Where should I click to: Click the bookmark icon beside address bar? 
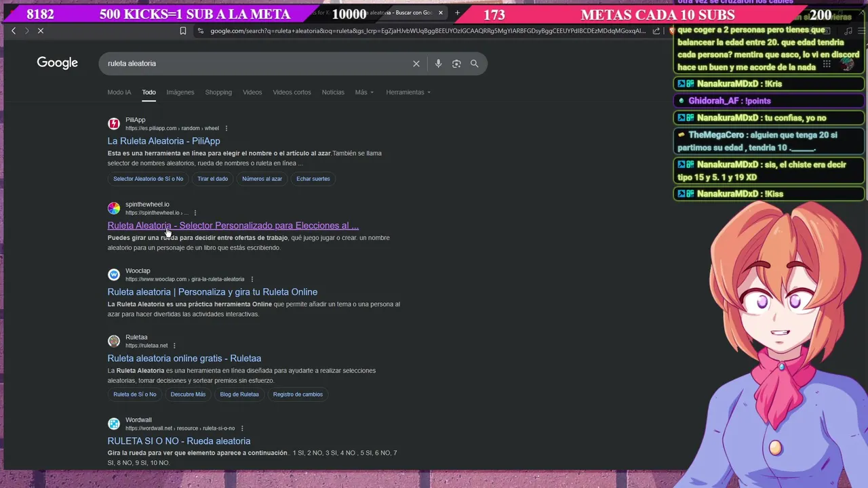click(x=183, y=30)
